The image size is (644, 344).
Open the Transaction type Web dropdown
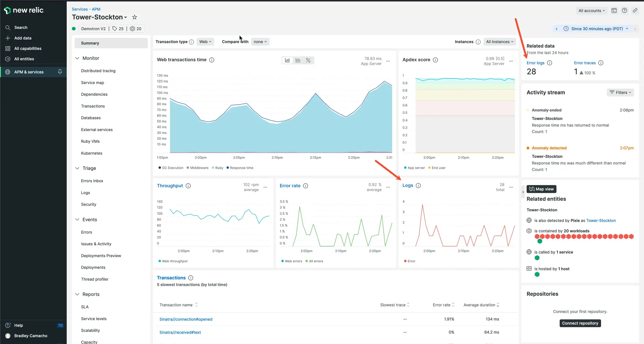[x=205, y=42]
